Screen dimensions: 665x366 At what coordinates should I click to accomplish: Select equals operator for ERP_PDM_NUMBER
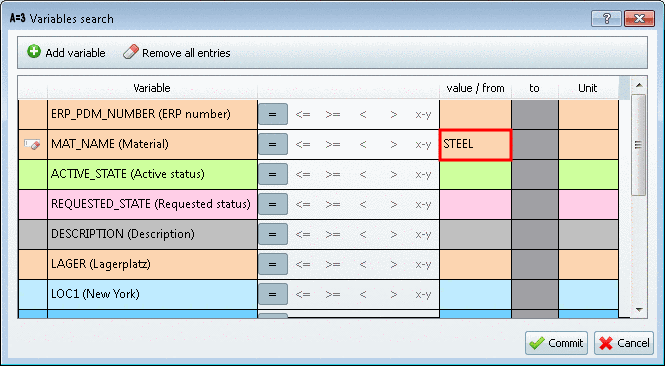(273, 114)
